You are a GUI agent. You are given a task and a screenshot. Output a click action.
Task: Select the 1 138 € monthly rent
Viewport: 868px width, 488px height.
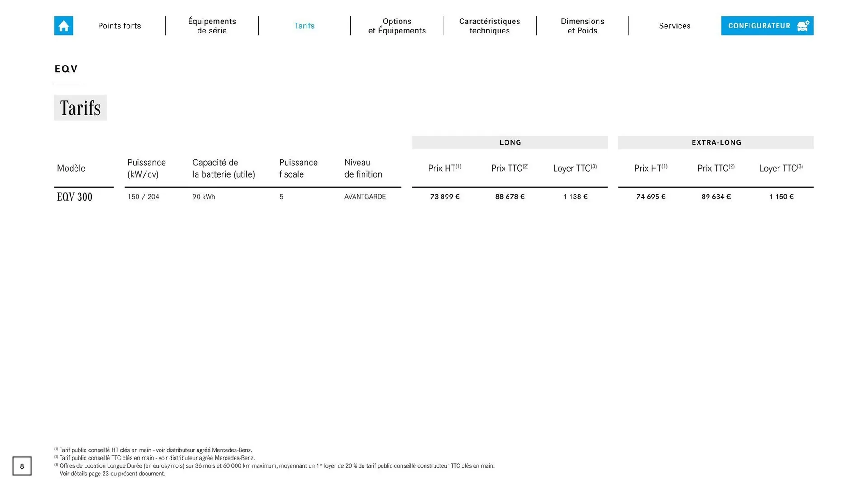coord(575,197)
